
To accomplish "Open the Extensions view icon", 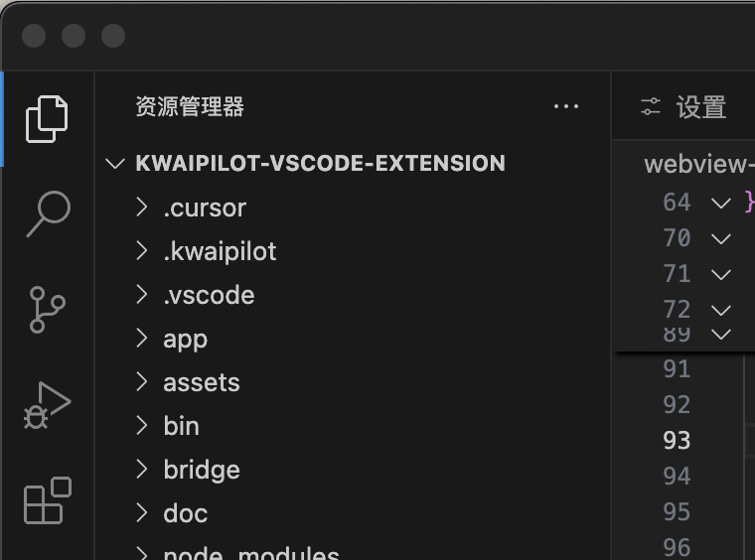I will 47,500.
